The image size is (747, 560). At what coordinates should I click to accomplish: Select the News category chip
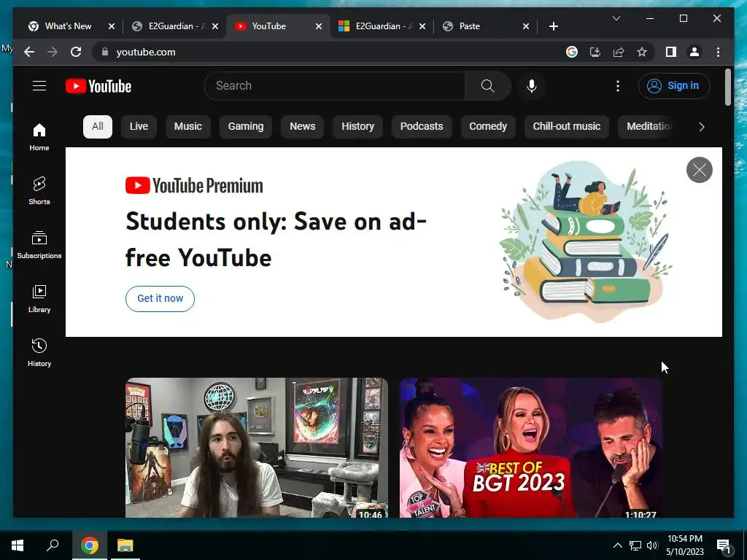click(302, 126)
